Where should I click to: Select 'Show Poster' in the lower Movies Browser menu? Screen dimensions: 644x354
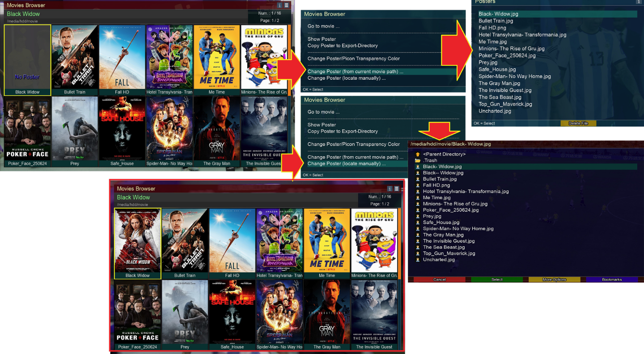point(322,125)
